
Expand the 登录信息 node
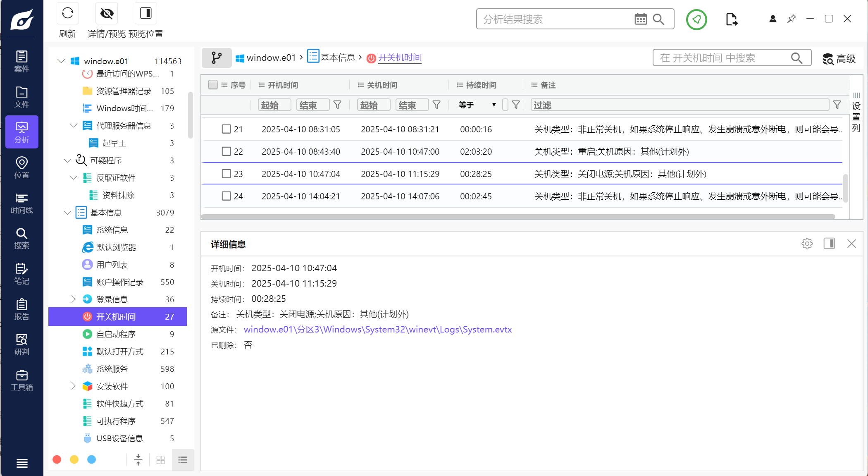tap(74, 299)
